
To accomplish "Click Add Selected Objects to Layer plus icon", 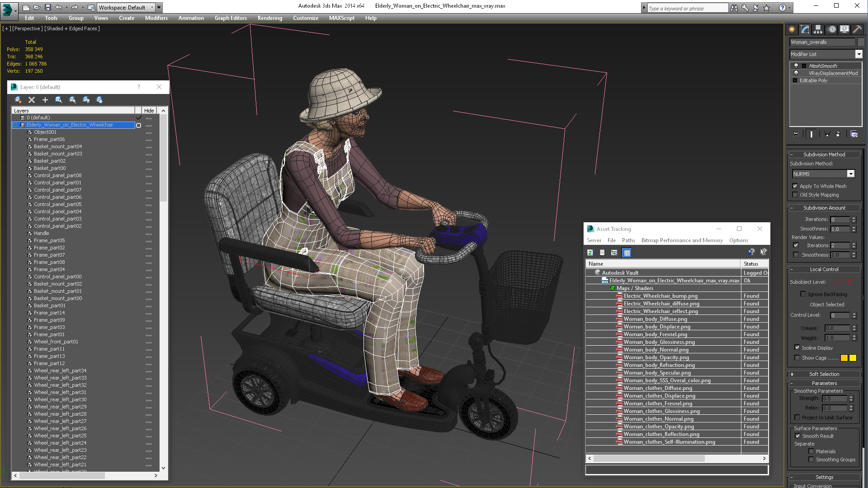I will point(45,100).
